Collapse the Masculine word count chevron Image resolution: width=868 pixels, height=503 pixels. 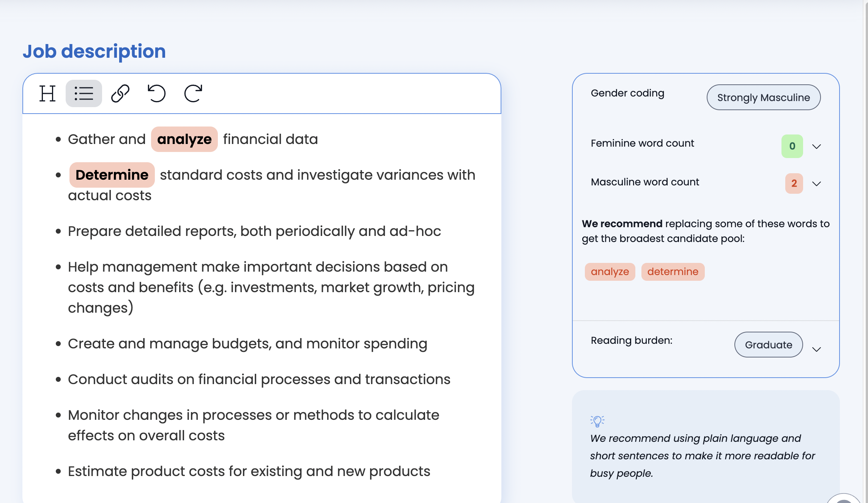click(x=816, y=183)
